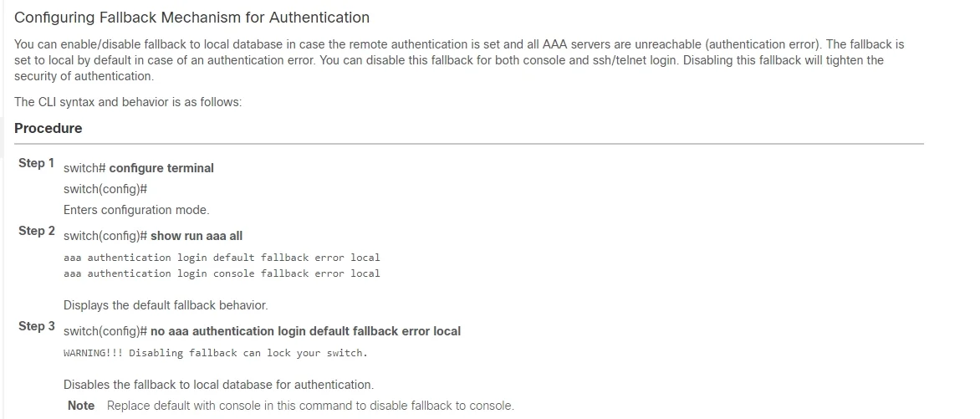Click the Step 2 label

[x=36, y=231]
